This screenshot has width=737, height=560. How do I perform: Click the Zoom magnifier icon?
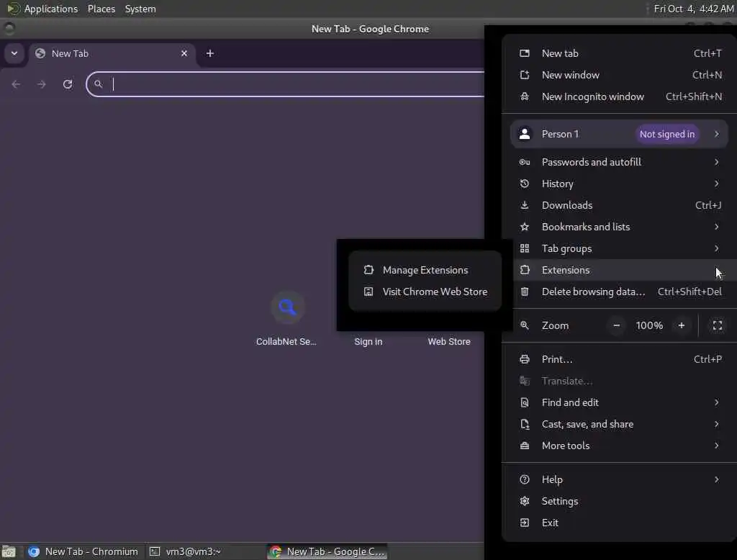click(x=525, y=326)
